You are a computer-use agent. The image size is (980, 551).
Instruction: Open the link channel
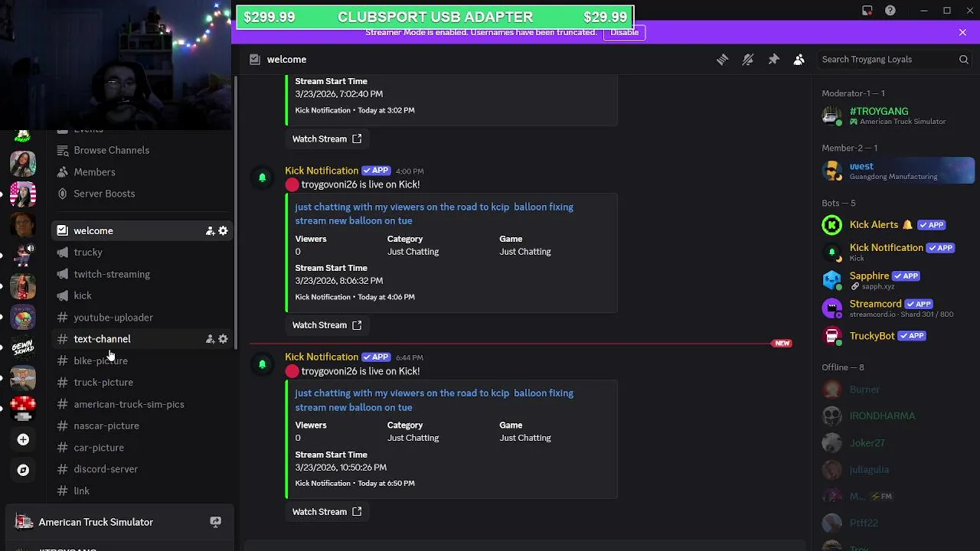click(140, 491)
